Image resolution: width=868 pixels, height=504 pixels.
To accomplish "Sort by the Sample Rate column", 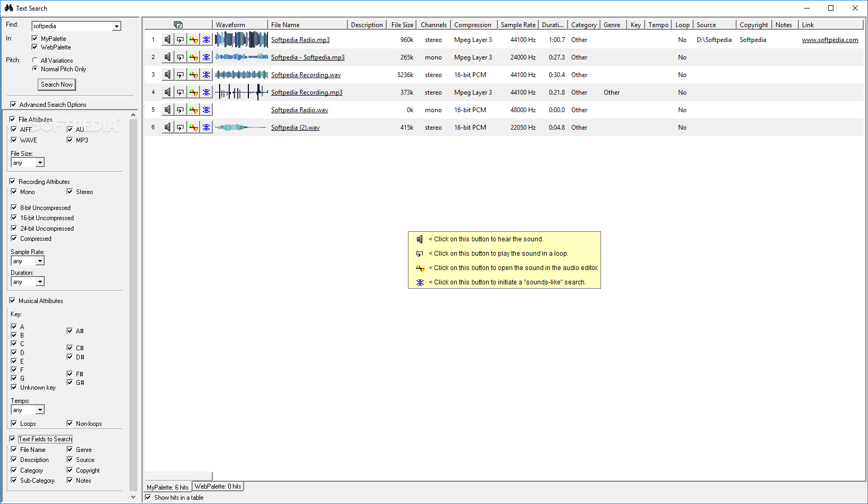I will [x=518, y=24].
